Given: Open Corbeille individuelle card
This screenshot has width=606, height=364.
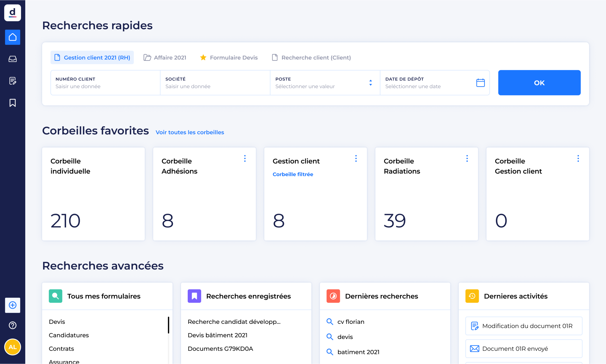Looking at the screenshot, I should tap(93, 194).
